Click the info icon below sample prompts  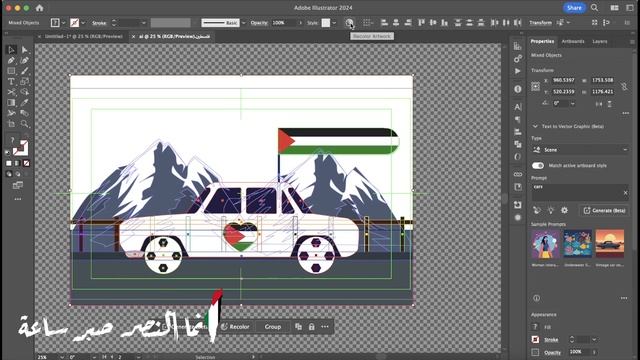pyautogui.click(x=536, y=298)
